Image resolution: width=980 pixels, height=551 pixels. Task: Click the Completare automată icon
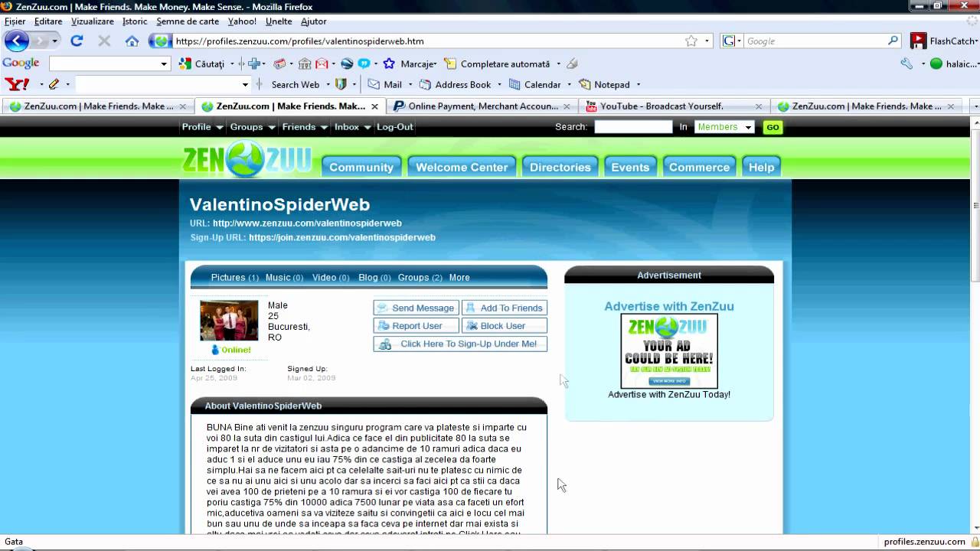450,64
